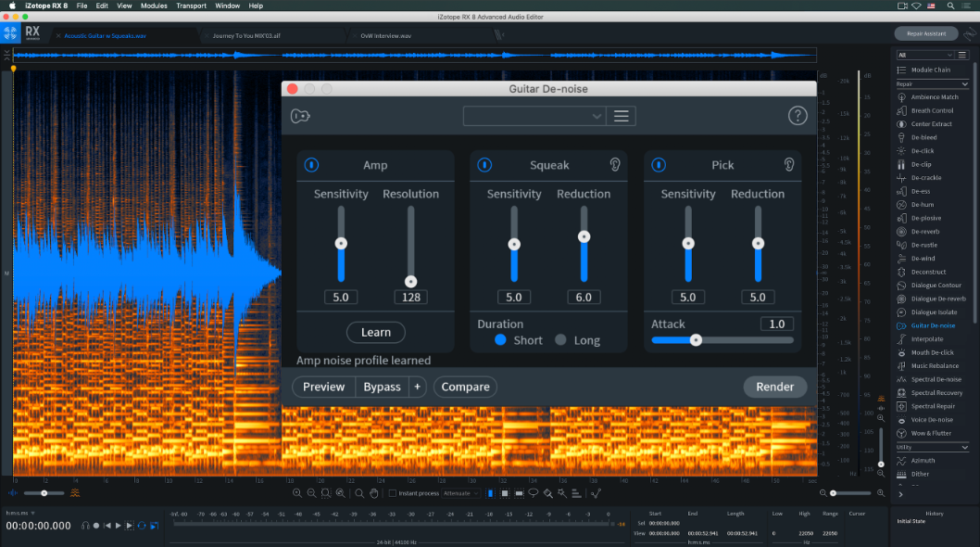The width and height of the screenshot is (980, 547).
Task: Toggle play selection button in transport
Action: (x=130, y=526)
